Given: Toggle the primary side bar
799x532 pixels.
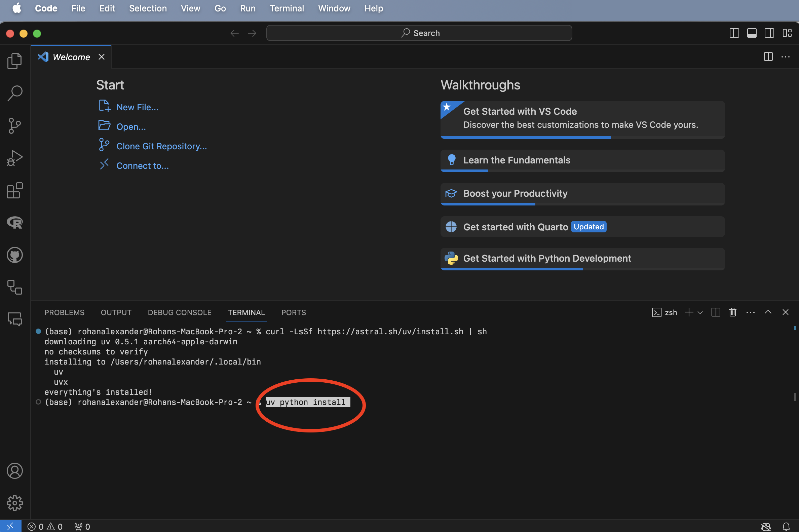Looking at the screenshot, I should pos(734,33).
